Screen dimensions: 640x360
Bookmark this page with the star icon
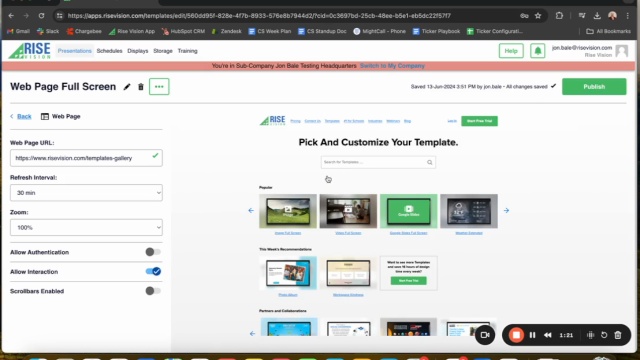click(x=538, y=16)
